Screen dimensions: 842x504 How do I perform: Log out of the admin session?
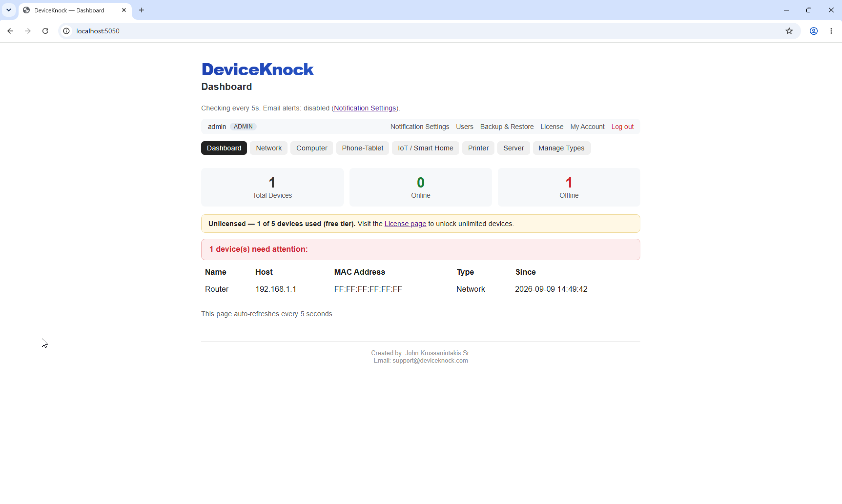[x=622, y=127]
